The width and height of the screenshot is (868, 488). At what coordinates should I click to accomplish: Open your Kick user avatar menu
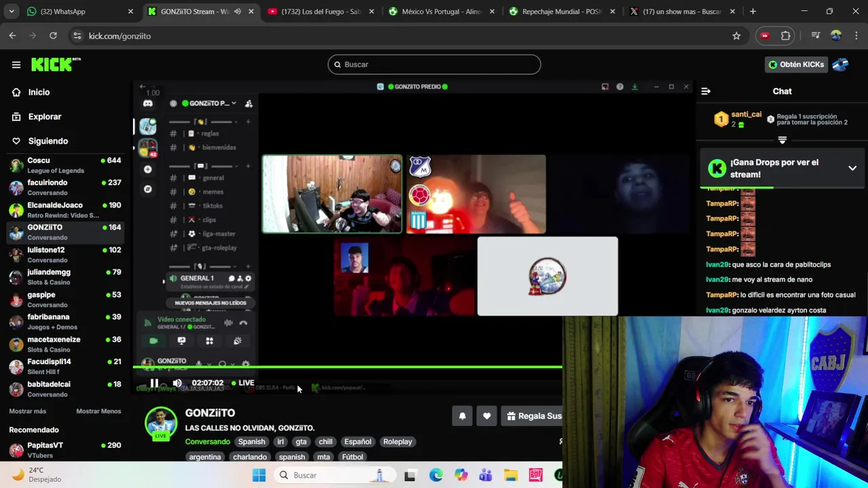pyautogui.click(x=841, y=64)
